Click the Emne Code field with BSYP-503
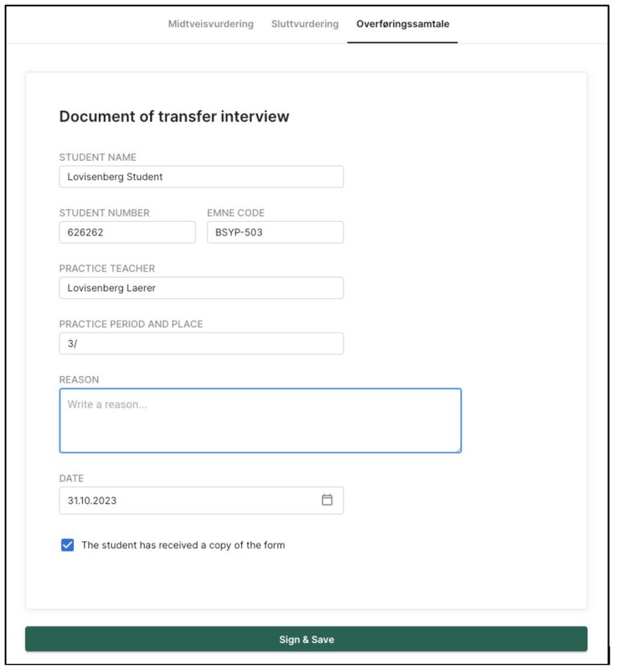 [275, 232]
